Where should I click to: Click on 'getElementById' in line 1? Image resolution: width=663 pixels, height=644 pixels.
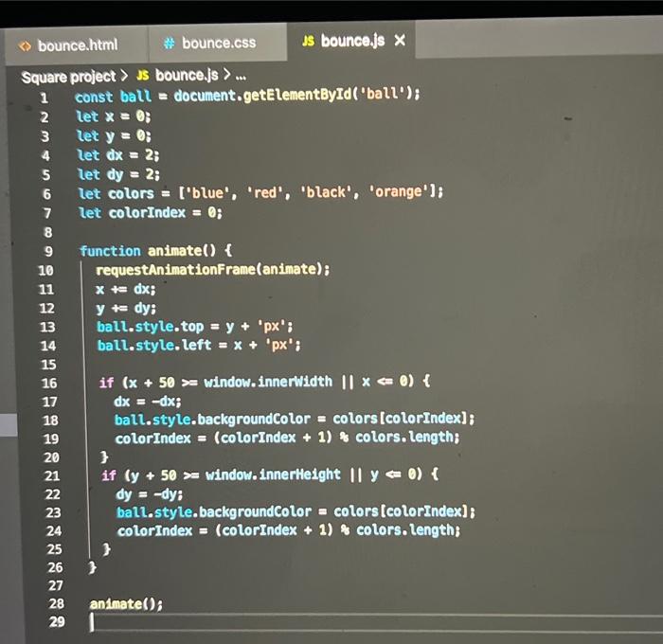click(297, 95)
